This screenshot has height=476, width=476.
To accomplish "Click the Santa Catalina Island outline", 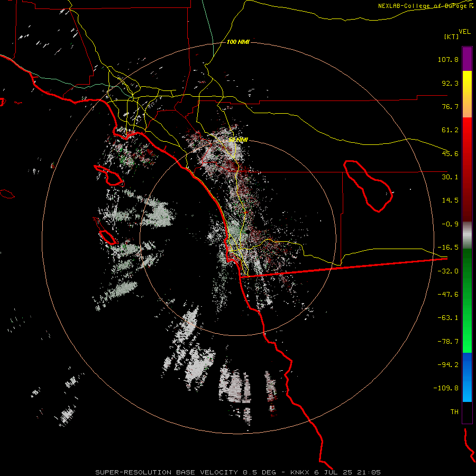I will tap(108, 176).
